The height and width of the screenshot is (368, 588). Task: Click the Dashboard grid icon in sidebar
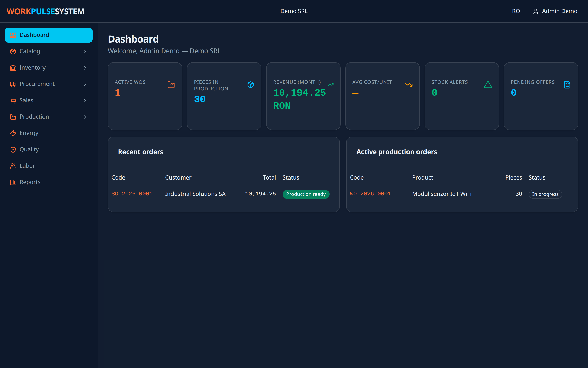pos(13,35)
